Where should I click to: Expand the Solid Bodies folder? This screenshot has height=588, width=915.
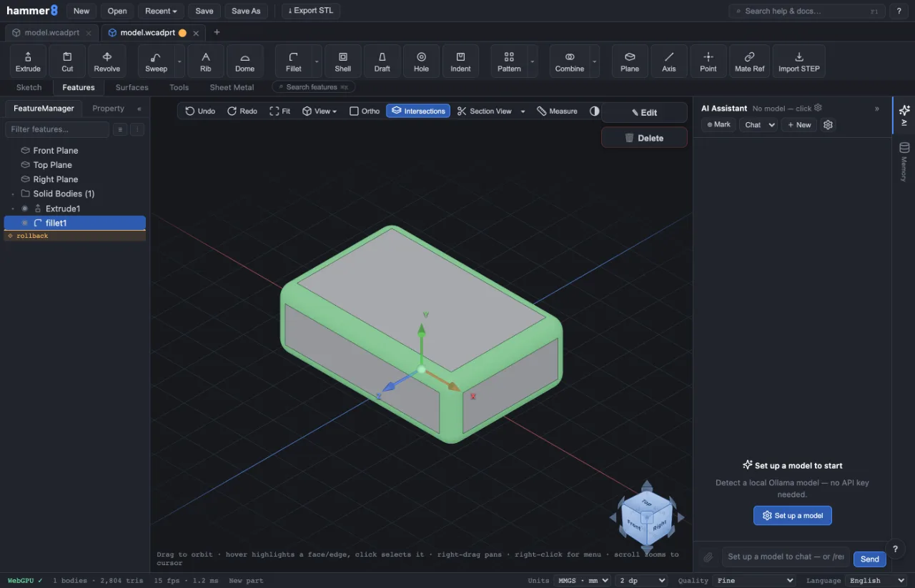(x=13, y=194)
